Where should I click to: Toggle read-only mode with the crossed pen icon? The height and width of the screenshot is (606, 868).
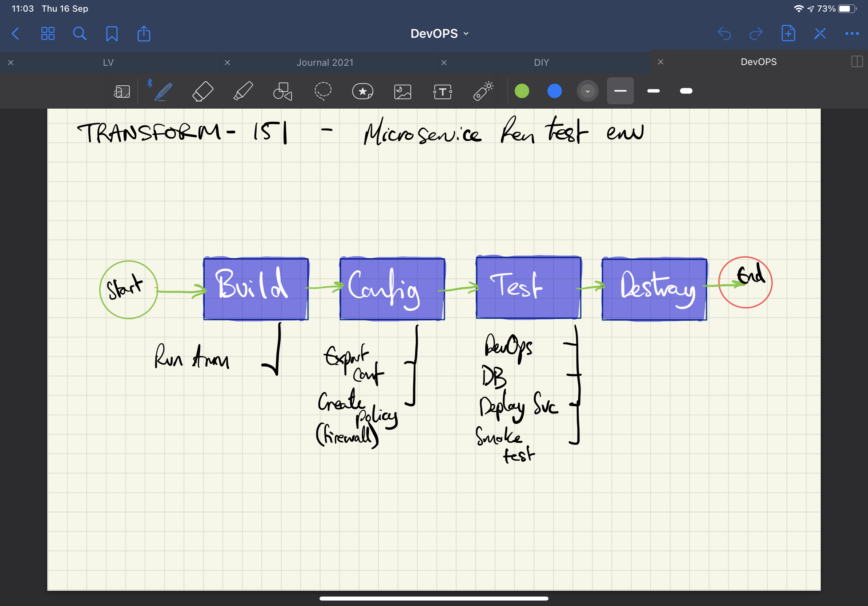point(820,34)
